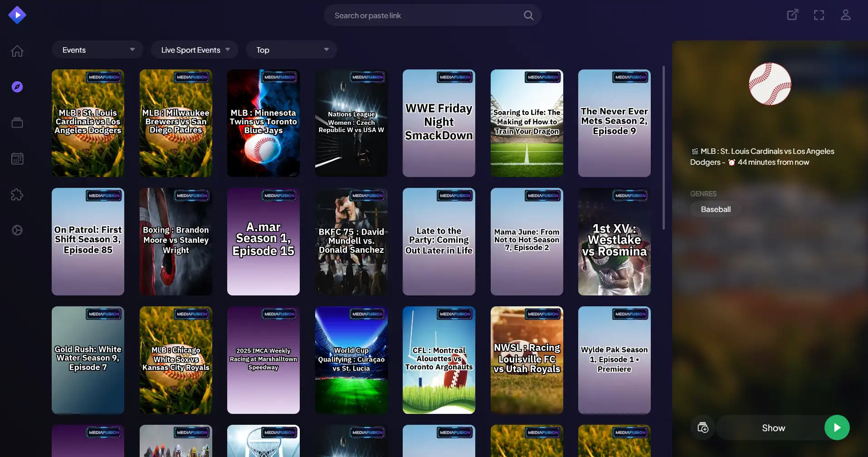Open the Calendar icon in sidebar
Screen dimensions: 868x457
tap(17, 158)
